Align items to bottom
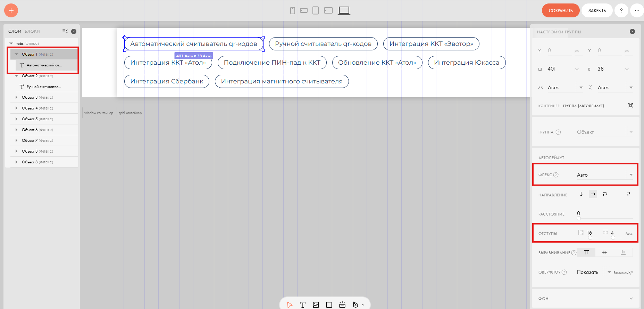Image resolution: width=644 pixels, height=309 pixels. click(x=623, y=252)
